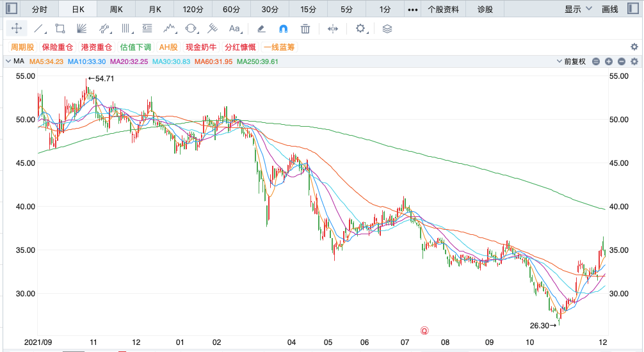Open the 个股资料 stock info page

point(444,9)
